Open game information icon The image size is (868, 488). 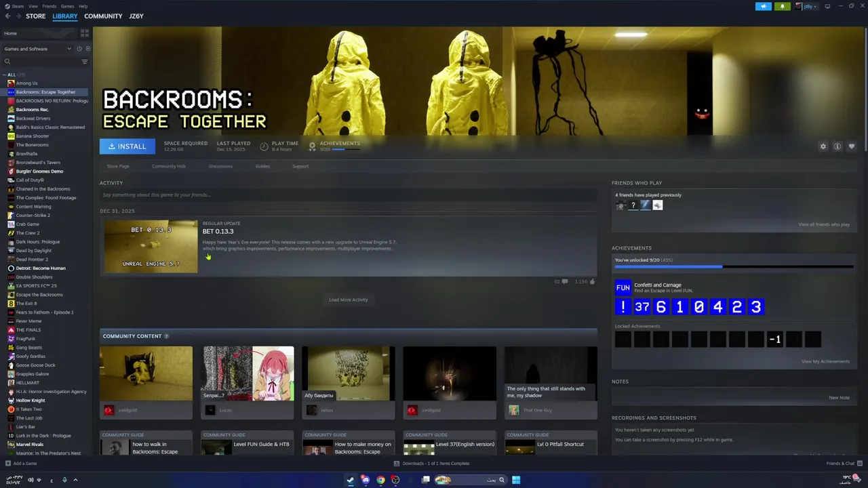(837, 146)
